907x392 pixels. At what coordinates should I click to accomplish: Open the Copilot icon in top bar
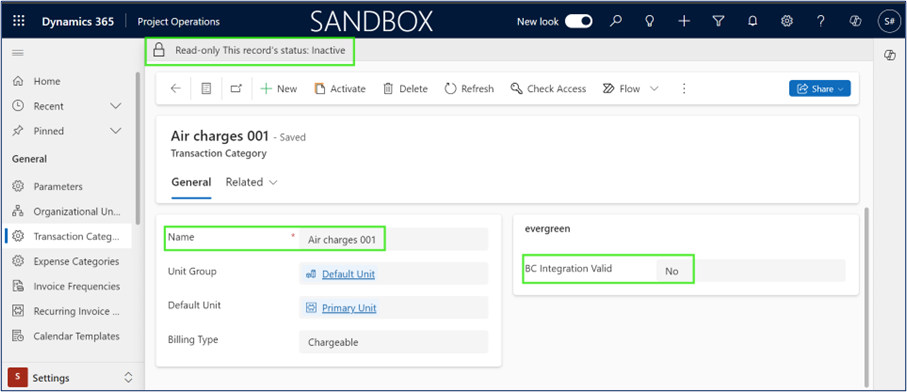pos(855,21)
